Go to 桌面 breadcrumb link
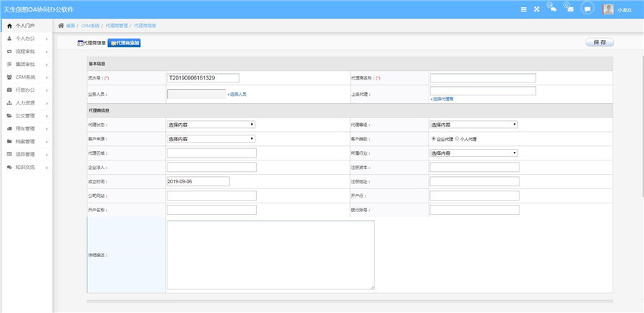 71,26
